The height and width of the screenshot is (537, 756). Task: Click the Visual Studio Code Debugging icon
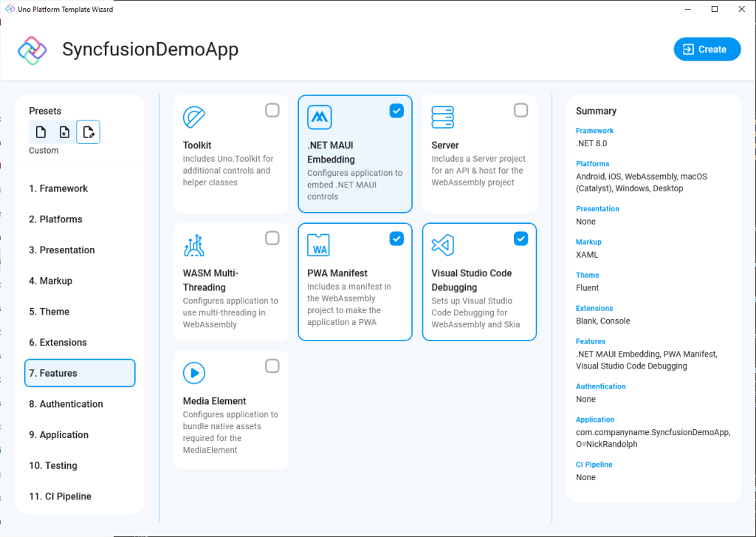[442, 244]
